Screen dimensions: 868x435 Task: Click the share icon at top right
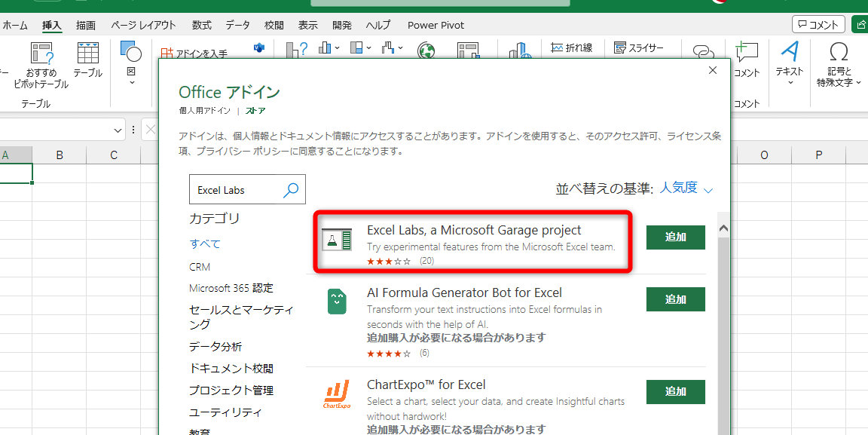pos(860,24)
